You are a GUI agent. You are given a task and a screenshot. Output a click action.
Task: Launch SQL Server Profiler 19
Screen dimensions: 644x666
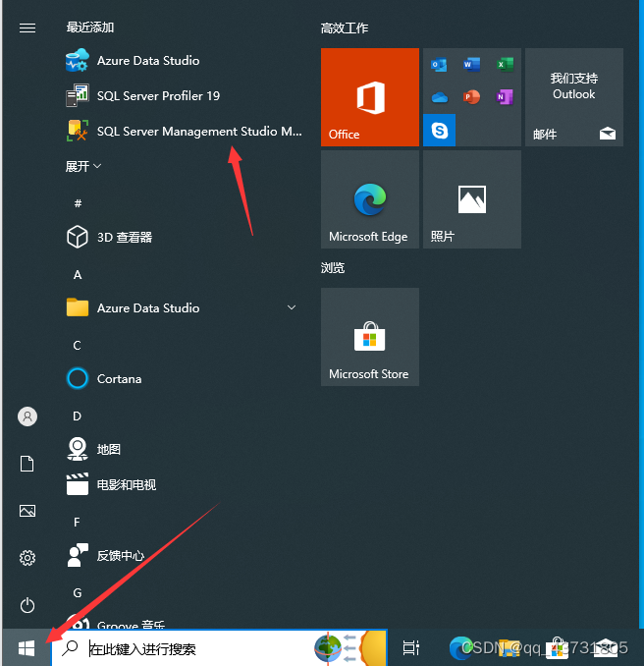(183, 95)
